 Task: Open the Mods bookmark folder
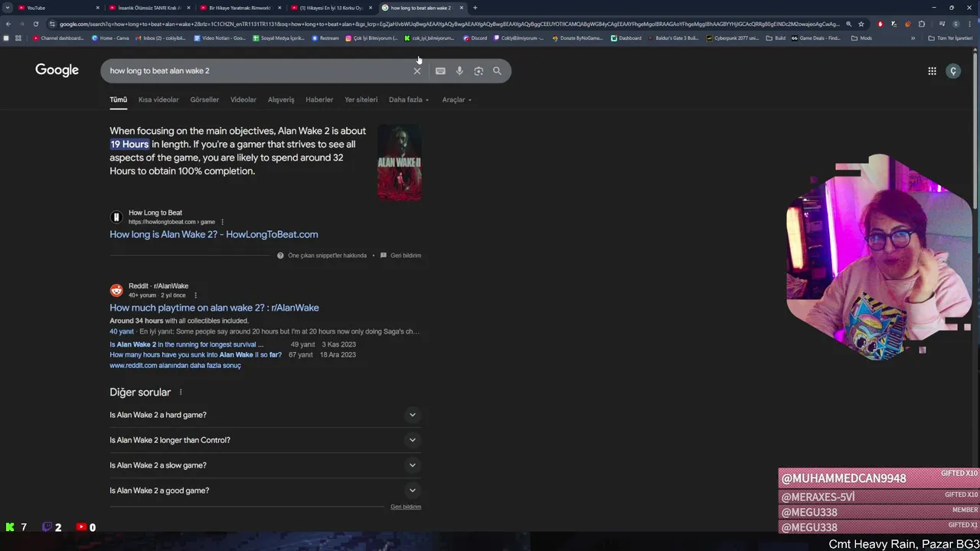coord(861,37)
